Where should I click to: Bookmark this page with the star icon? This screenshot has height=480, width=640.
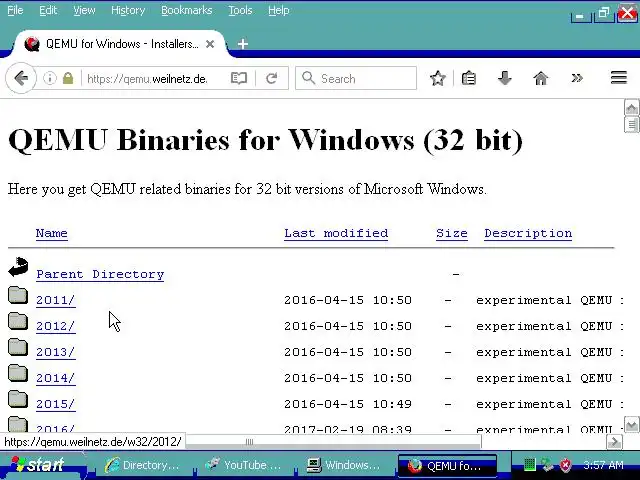coord(438,78)
